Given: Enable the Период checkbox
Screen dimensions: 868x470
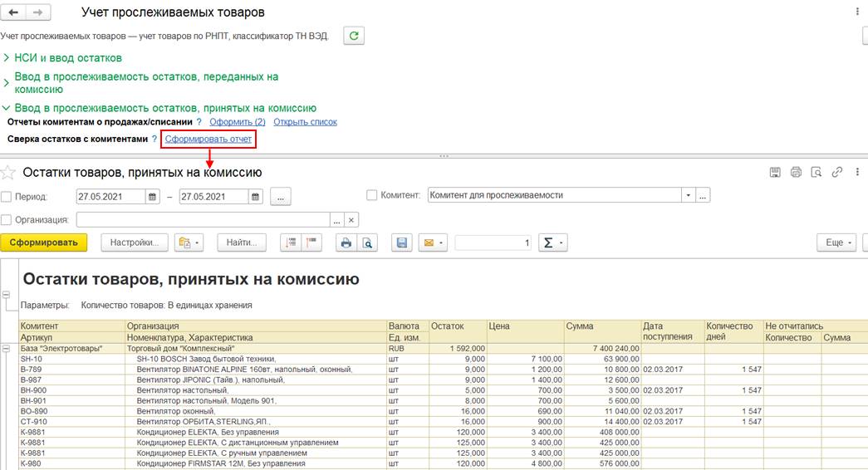Looking at the screenshot, I should [x=7, y=197].
